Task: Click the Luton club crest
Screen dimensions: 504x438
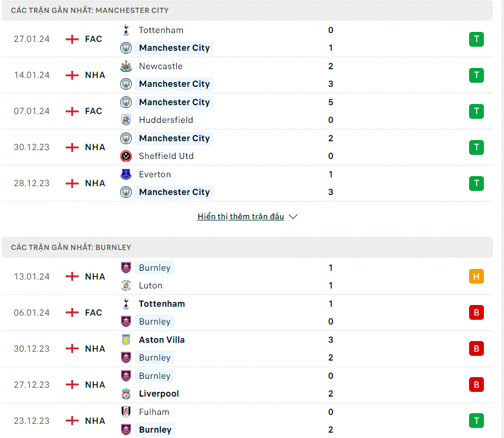Action: 126,285
